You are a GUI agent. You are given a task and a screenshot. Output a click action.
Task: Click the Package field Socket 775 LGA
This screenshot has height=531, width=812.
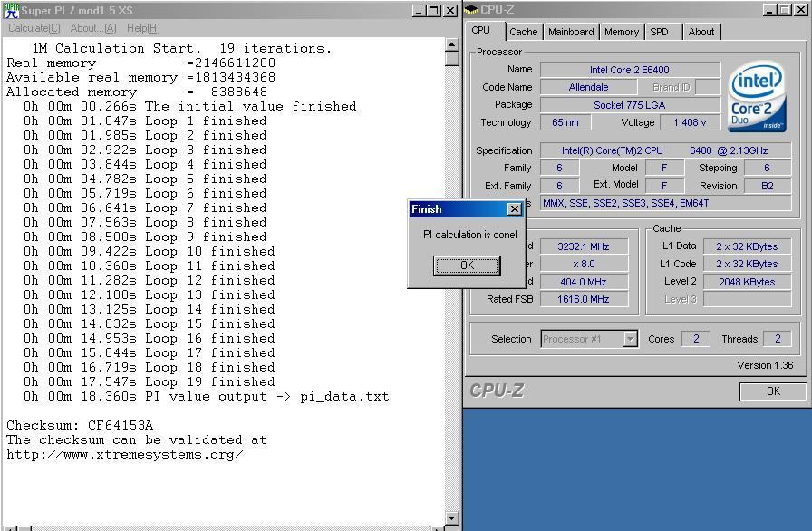pyautogui.click(x=630, y=105)
